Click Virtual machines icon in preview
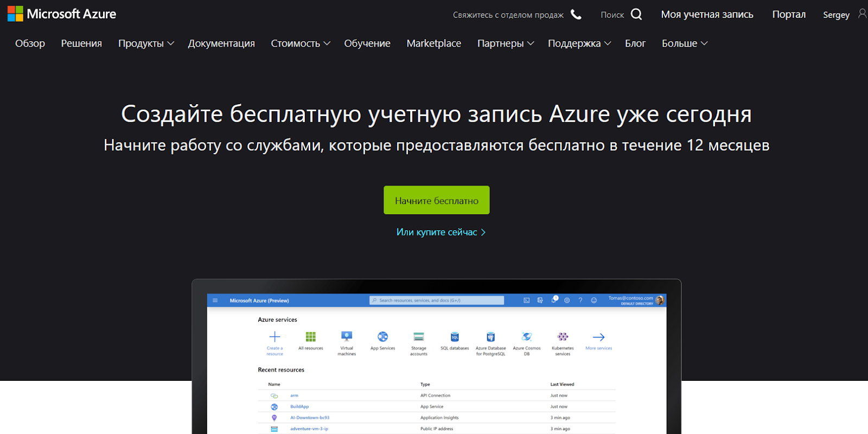Viewport: 868px width, 434px height. [x=347, y=336]
